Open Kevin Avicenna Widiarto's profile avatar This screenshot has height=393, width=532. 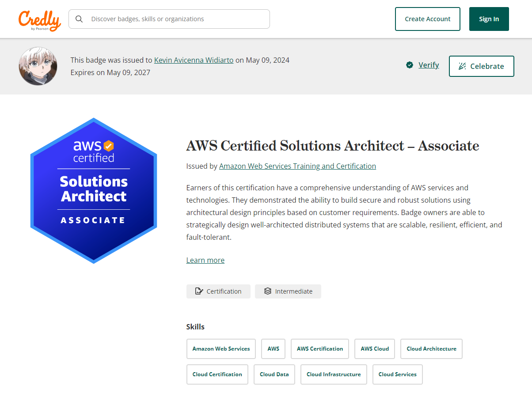[x=38, y=66]
